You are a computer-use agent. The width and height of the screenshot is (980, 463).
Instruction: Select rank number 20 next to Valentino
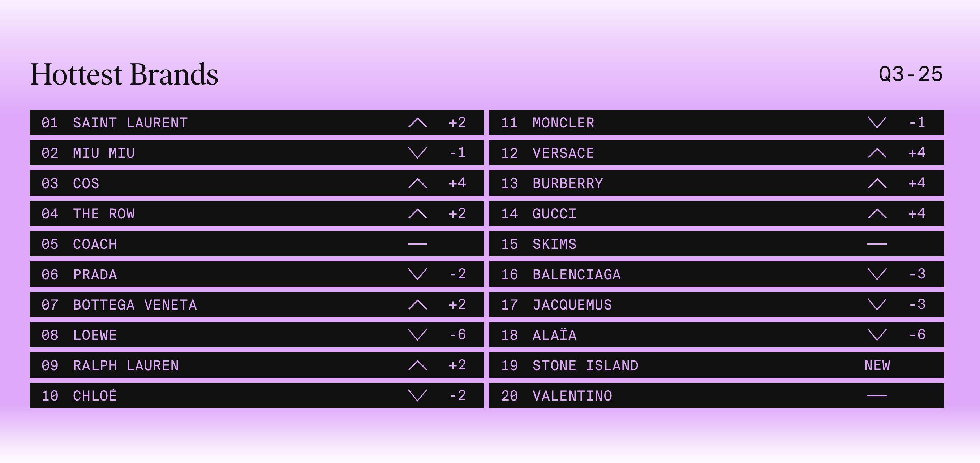coord(510,396)
